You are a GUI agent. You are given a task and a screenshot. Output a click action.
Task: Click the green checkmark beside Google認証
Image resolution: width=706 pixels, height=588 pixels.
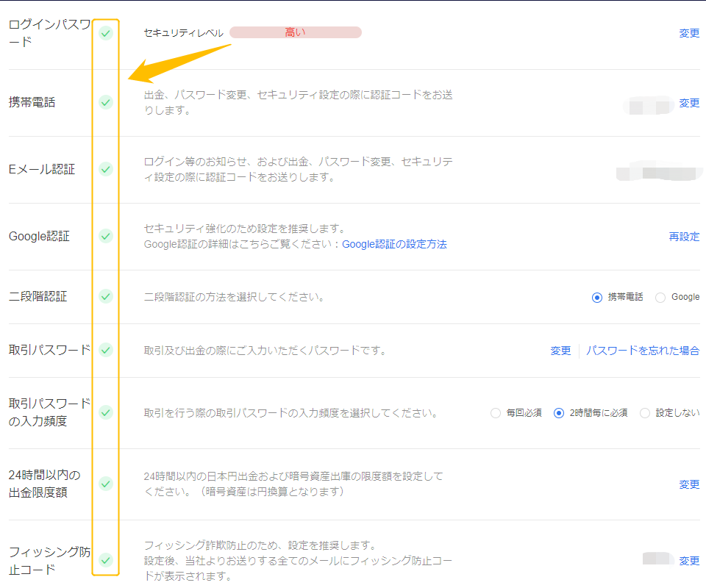pos(106,236)
